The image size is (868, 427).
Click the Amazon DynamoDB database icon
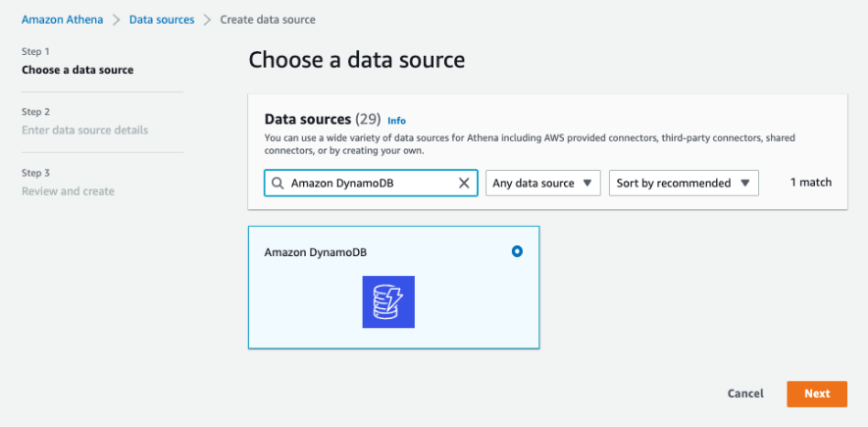(388, 301)
